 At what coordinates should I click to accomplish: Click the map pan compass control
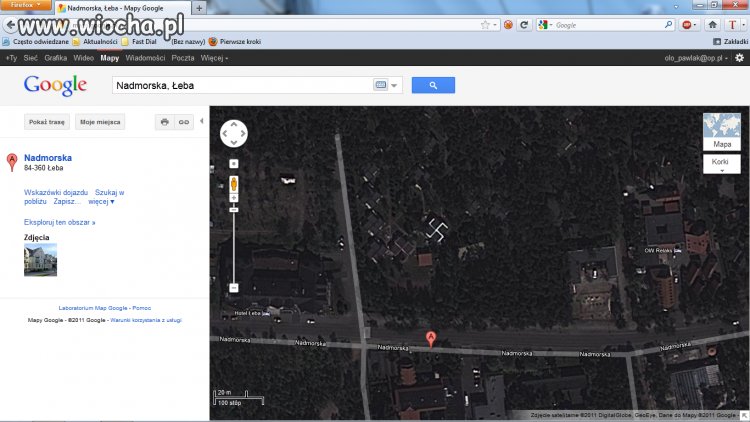(x=233, y=133)
